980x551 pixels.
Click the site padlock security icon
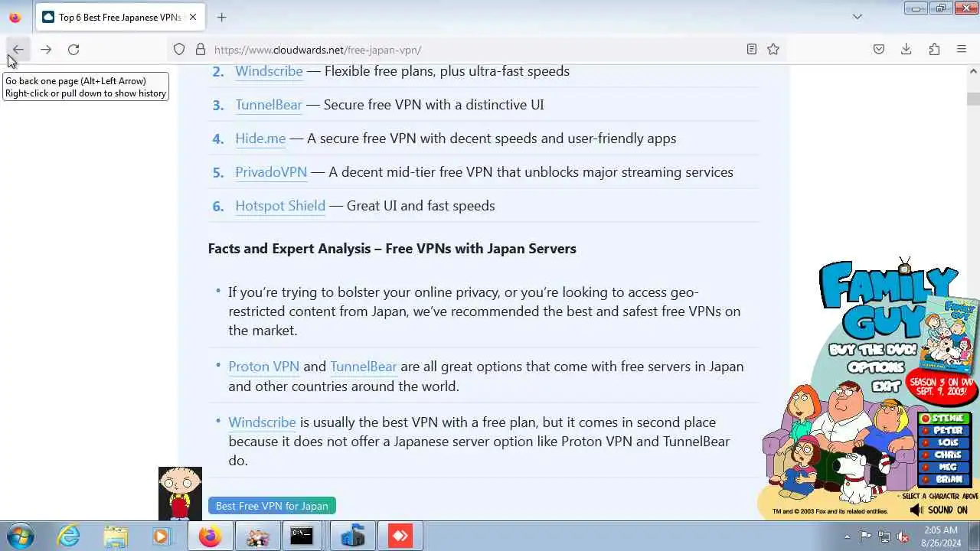[201, 50]
